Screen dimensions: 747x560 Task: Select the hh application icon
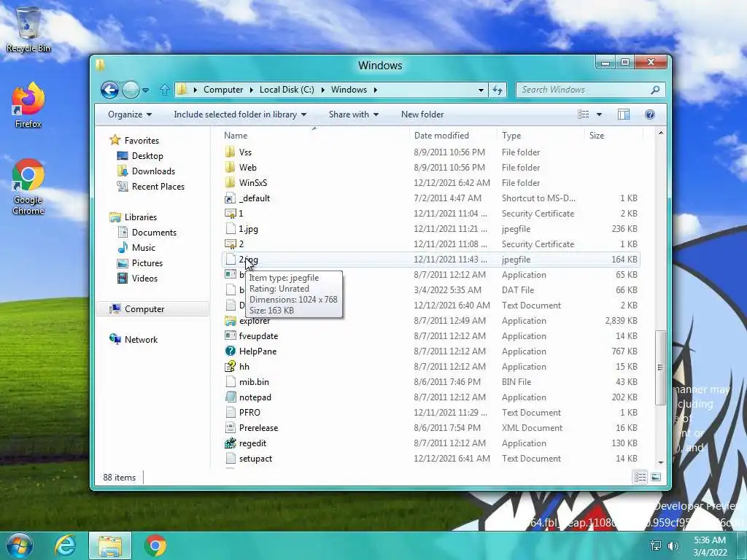coord(230,366)
